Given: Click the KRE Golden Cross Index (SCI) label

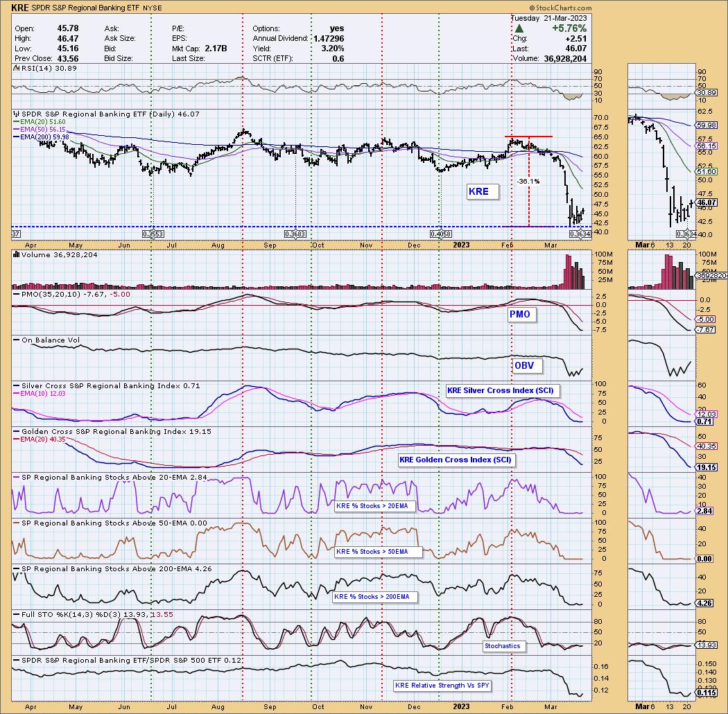Looking at the screenshot, I should click(x=457, y=460).
